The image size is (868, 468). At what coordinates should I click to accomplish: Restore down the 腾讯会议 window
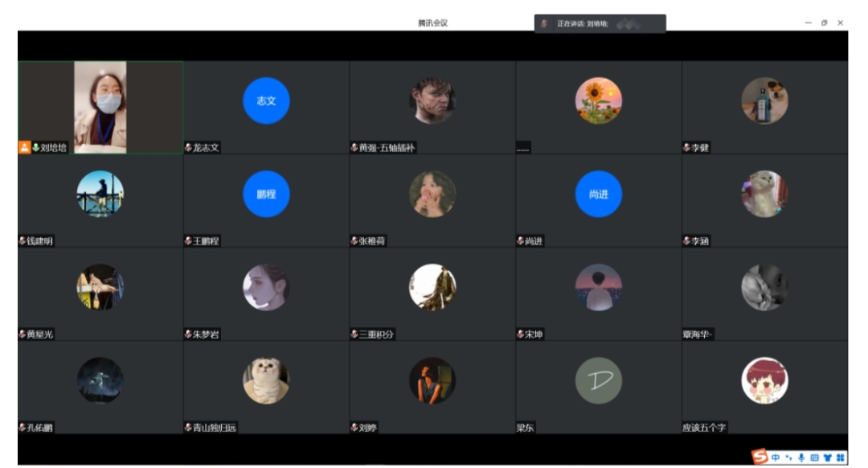tap(824, 23)
